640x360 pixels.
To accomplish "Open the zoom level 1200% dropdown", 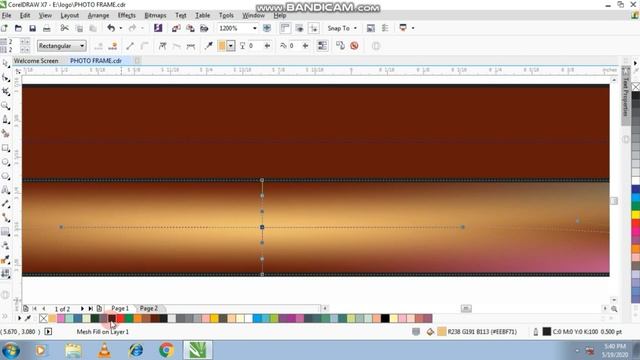I will point(254,28).
